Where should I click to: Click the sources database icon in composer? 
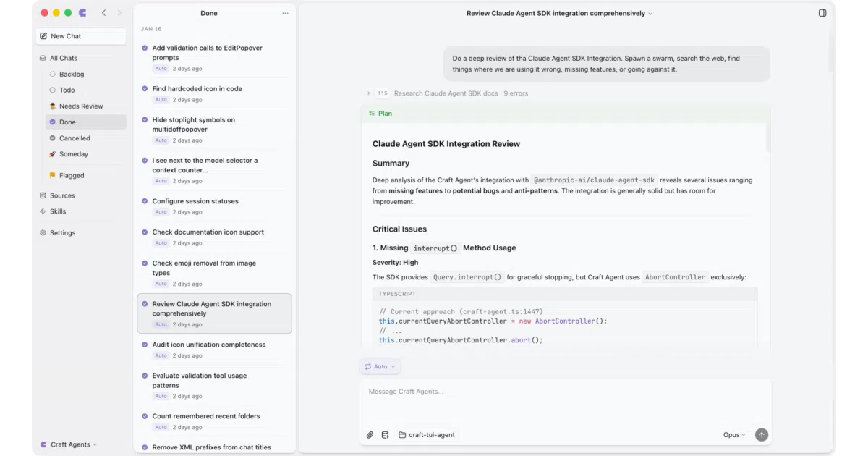pyautogui.click(x=385, y=435)
